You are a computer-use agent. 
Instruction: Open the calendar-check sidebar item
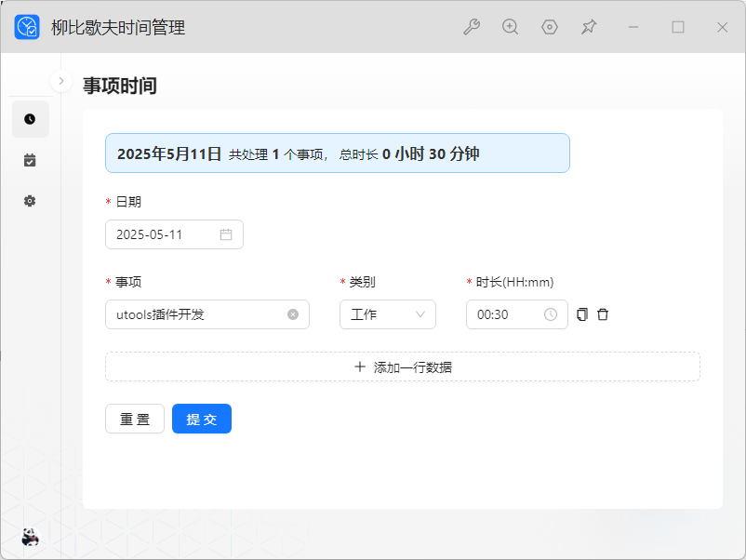[30, 160]
